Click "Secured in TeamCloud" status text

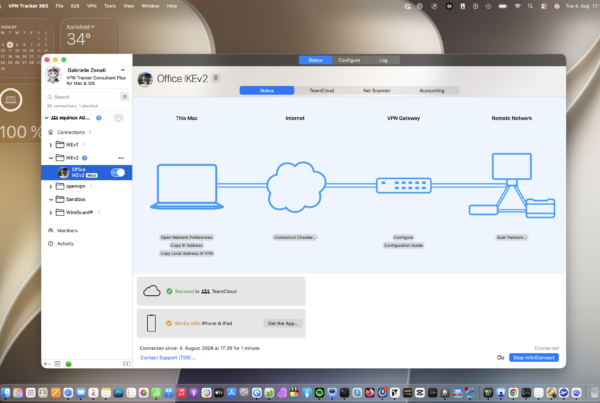[x=205, y=291]
